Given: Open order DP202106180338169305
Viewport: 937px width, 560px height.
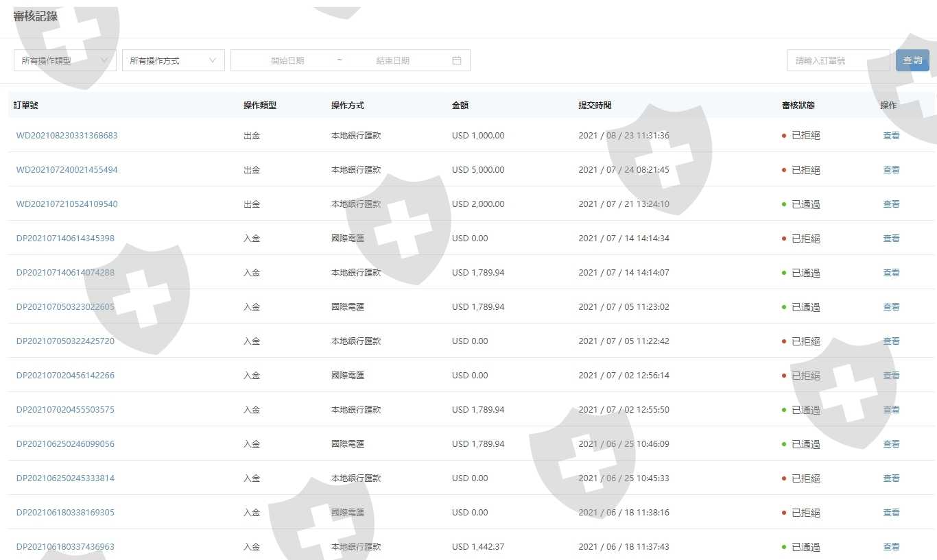Looking at the screenshot, I should 66,513.
